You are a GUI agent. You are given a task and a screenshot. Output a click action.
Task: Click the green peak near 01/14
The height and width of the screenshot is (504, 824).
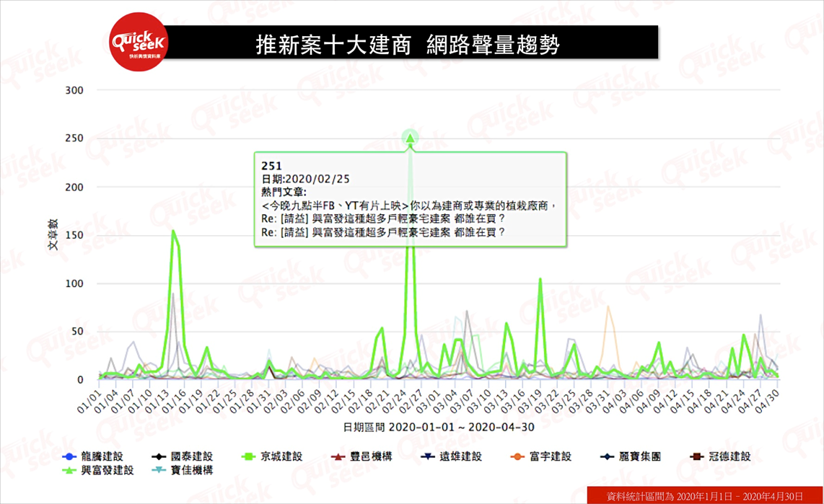click(x=173, y=231)
